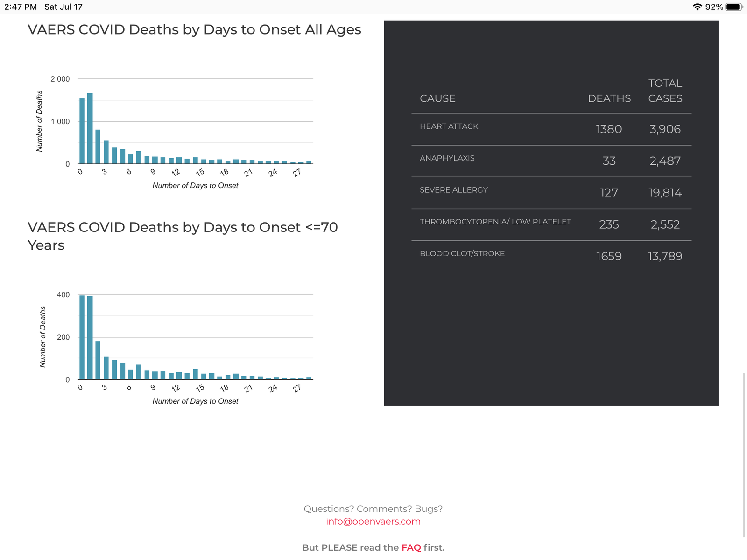Click the 400 y-axis label in <=70 chart

[63, 294]
